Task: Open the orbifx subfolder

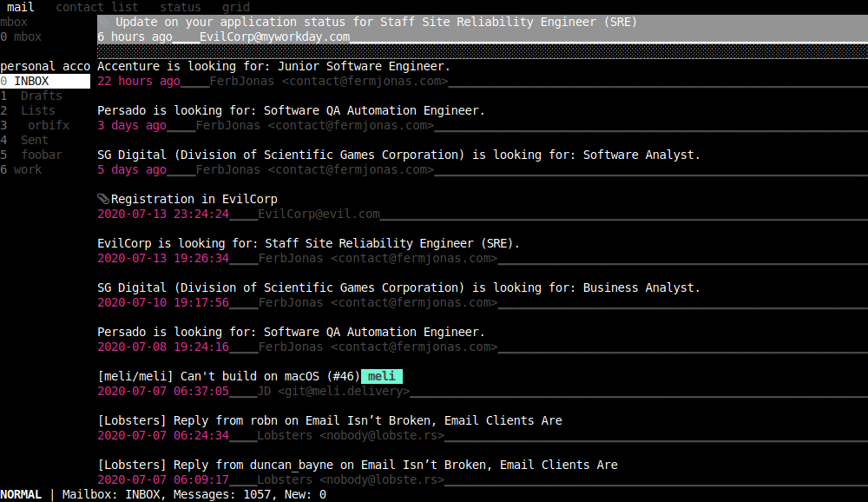Action: point(48,125)
